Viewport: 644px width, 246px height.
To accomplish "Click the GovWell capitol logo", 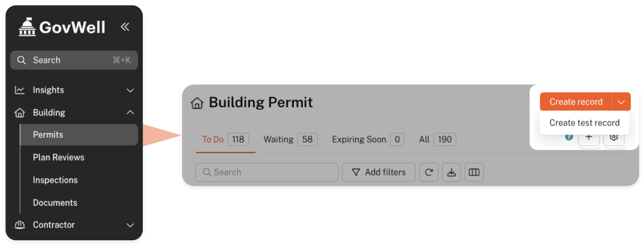I will tap(27, 27).
